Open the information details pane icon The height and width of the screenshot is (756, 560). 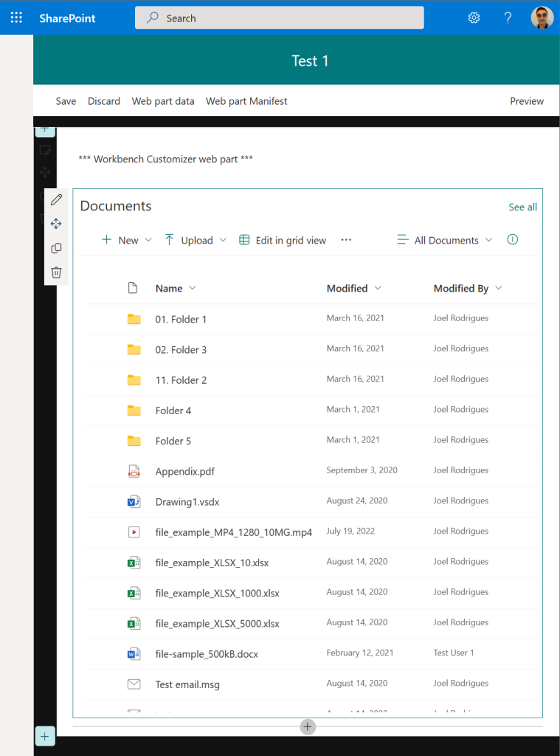[x=513, y=240]
